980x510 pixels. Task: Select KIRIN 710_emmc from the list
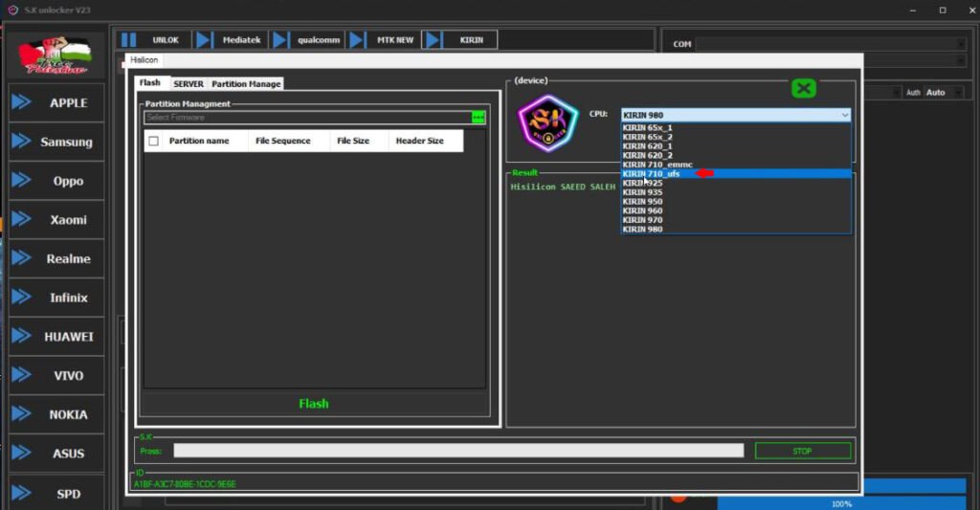736,165
